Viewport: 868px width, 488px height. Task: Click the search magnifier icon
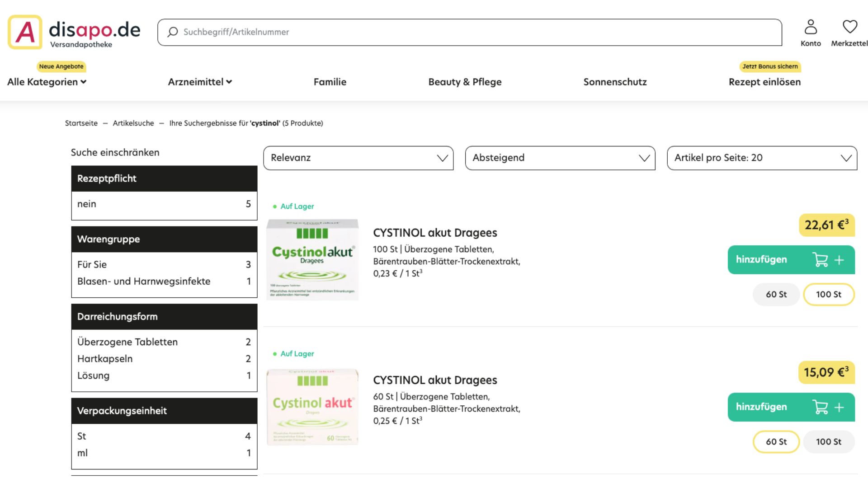tap(173, 32)
